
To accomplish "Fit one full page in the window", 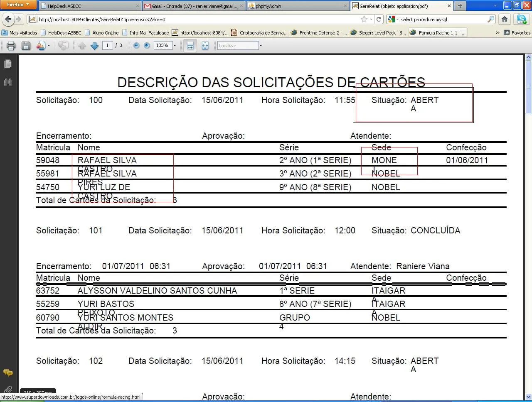I will [205, 46].
